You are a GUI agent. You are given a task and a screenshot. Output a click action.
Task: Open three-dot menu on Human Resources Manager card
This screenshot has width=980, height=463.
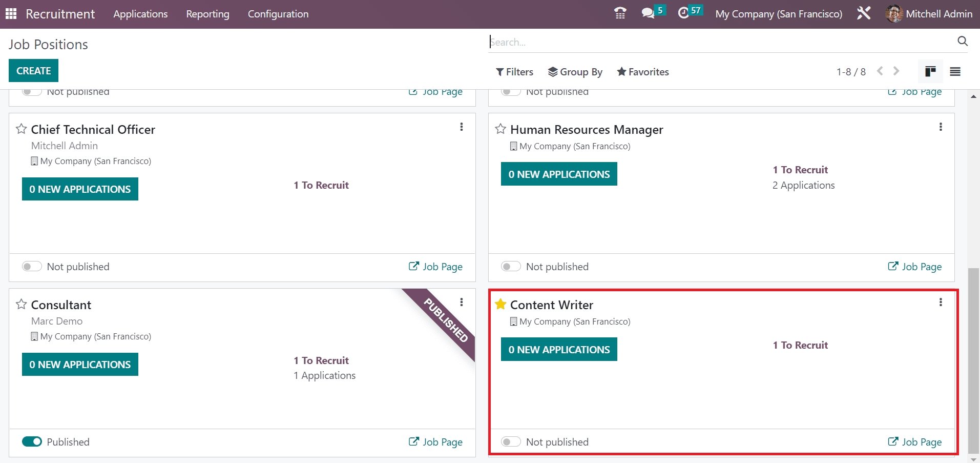(x=941, y=127)
